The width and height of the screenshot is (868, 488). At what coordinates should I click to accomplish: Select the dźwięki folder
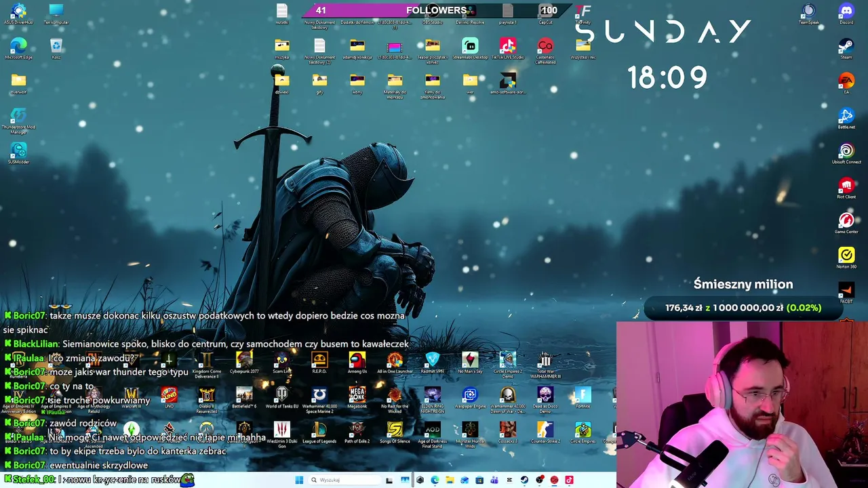[281, 83]
